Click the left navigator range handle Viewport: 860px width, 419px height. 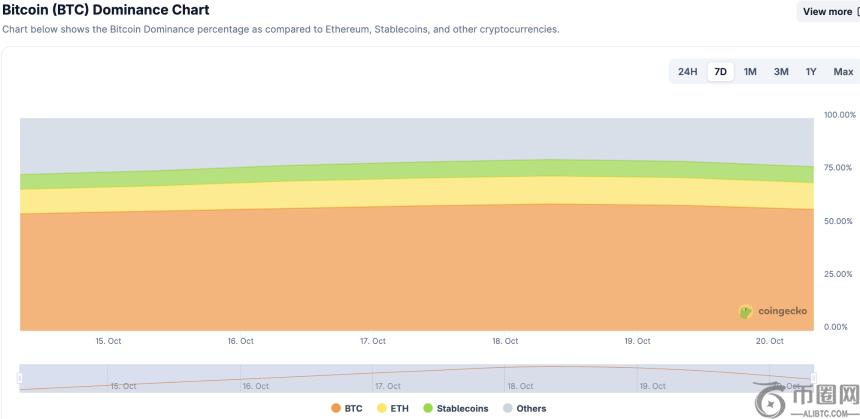click(19, 378)
